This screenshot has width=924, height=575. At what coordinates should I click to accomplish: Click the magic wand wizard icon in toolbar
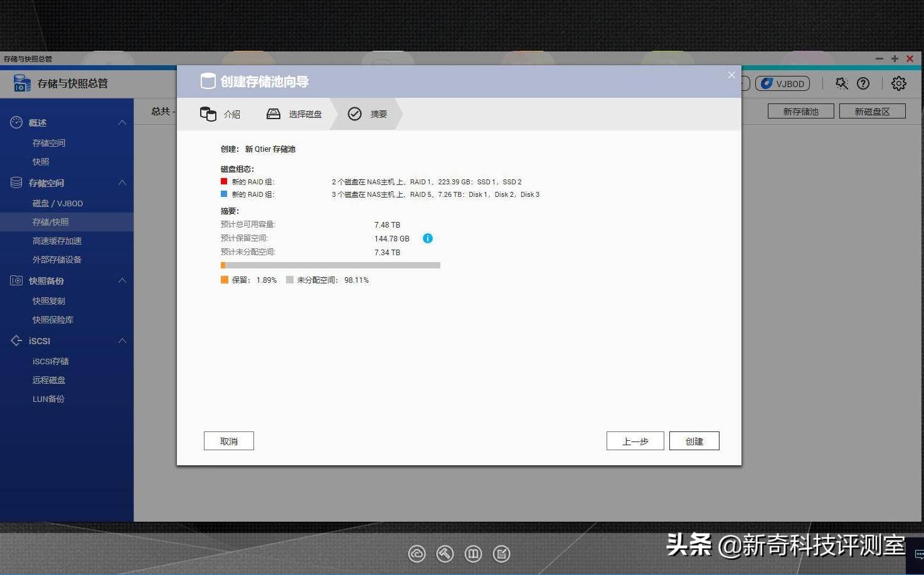tap(841, 83)
